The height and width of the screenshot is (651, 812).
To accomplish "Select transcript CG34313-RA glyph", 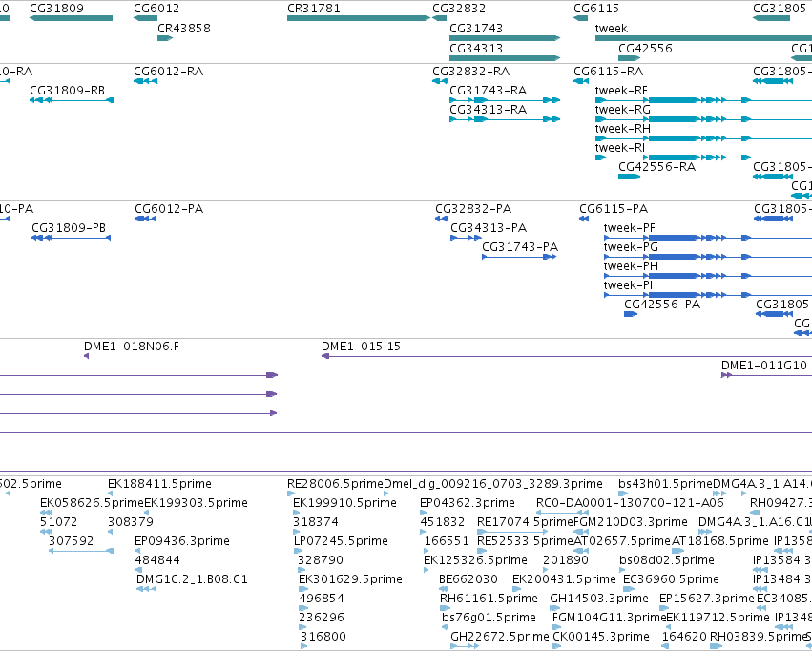I will coord(505,119).
